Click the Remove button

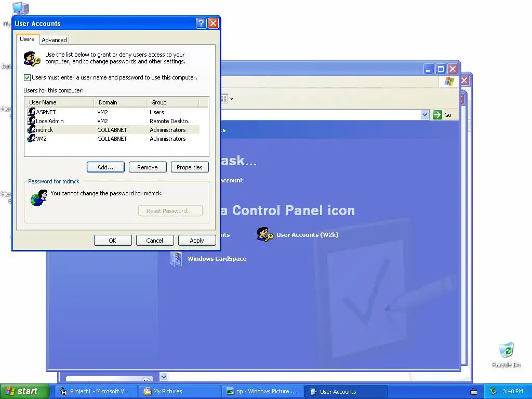[x=148, y=167]
